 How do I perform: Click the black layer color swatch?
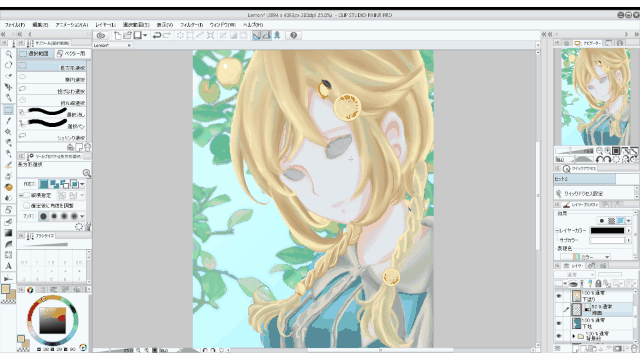pyautogui.click(x=607, y=231)
